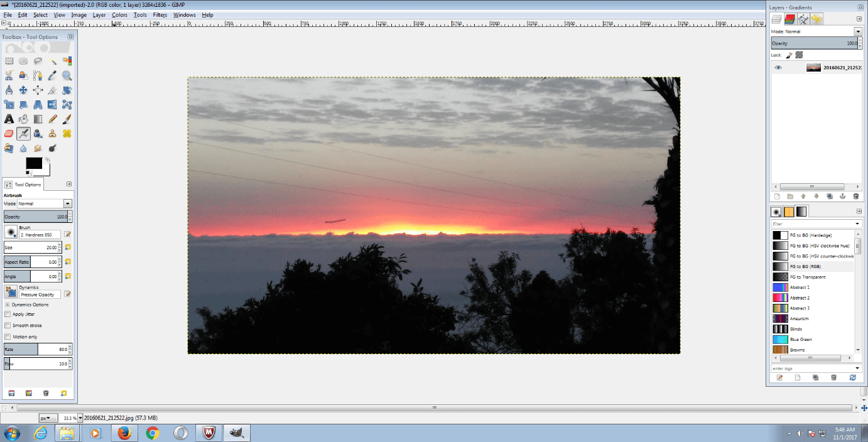Open the layer Mode dropdown in Layers panel
The height and width of the screenshot is (442, 868).
[x=857, y=31]
